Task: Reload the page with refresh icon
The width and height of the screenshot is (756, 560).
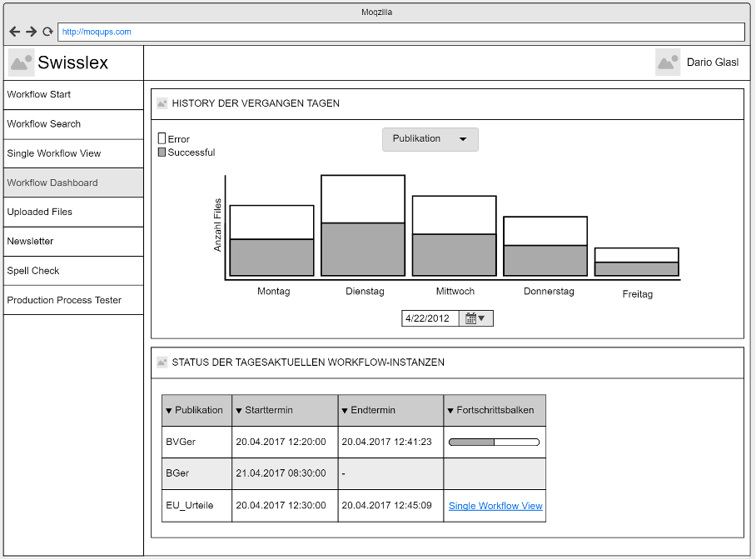Action: point(47,32)
